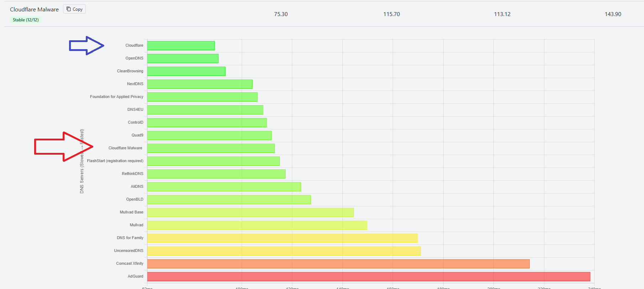Click the FlashStart (registration required) label

(x=115, y=161)
